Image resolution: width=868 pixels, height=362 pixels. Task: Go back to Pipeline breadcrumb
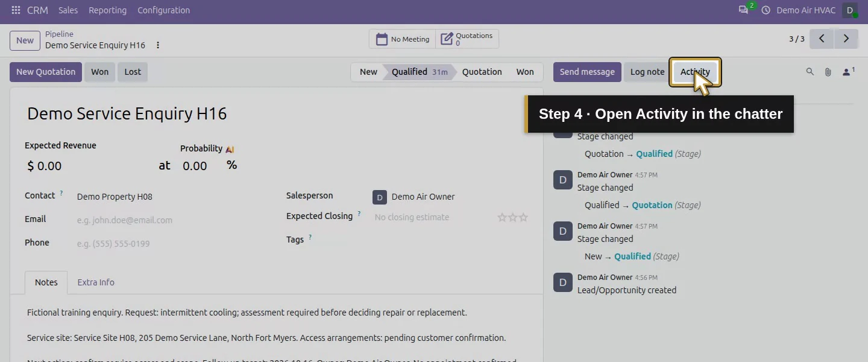click(59, 34)
